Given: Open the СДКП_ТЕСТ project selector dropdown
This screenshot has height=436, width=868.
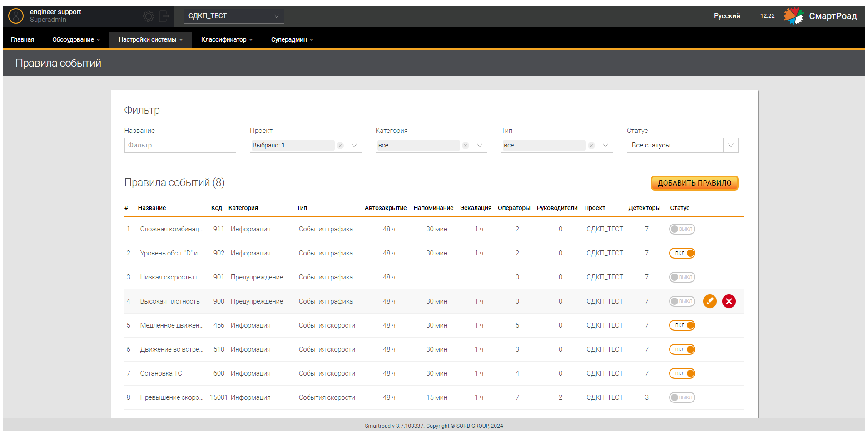Looking at the screenshot, I should 234,16.
